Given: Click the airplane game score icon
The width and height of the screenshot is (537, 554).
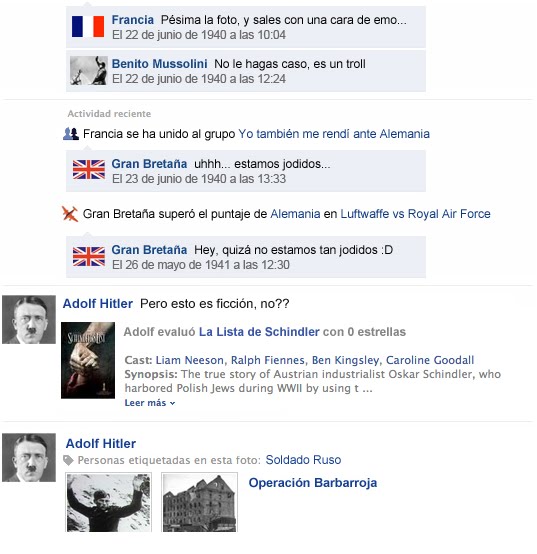Looking at the screenshot, I should 70,214.
